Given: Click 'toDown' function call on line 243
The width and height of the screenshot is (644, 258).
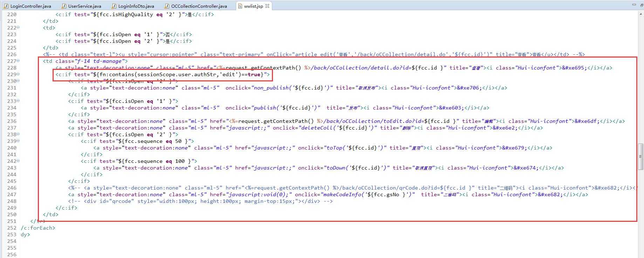Looking at the screenshot, I should pos(336,168).
